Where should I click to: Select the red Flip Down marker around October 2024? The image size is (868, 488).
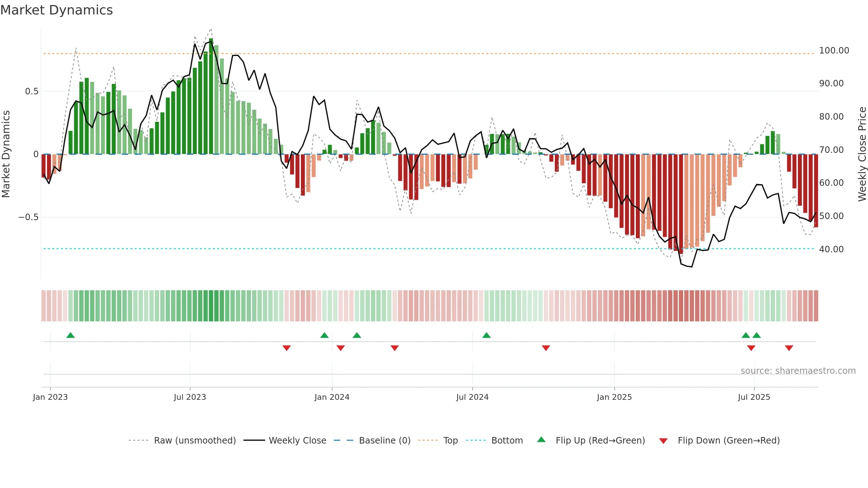coord(546,348)
